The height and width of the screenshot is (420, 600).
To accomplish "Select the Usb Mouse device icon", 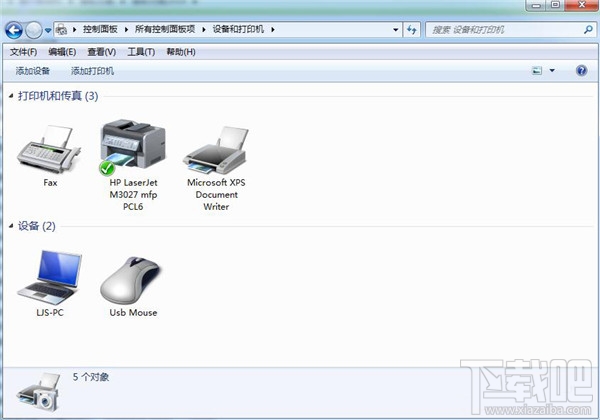I will pos(130,280).
